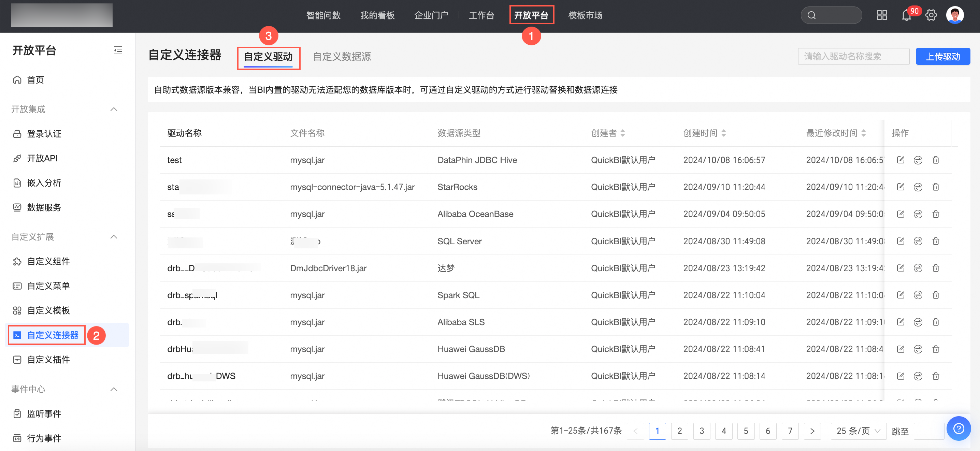Open 自定义菜单 in sidebar
Image resolution: width=980 pixels, height=451 pixels.
pyautogui.click(x=42, y=286)
